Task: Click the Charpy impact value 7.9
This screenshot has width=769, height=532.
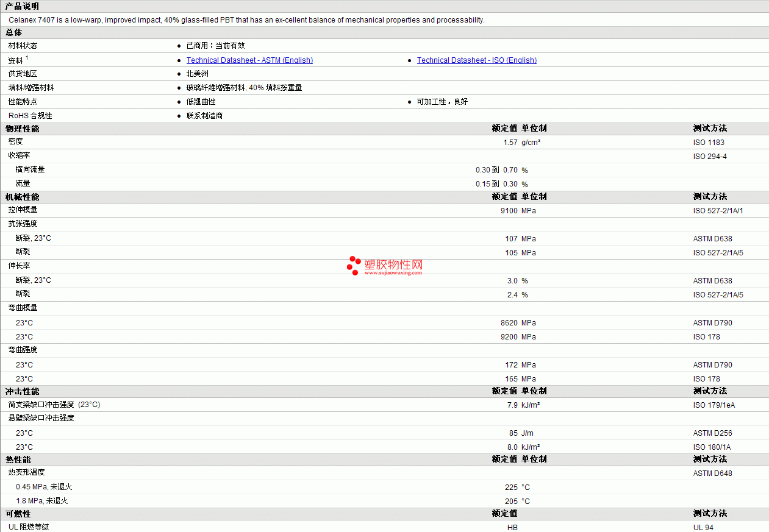Action: [x=512, y=405]
